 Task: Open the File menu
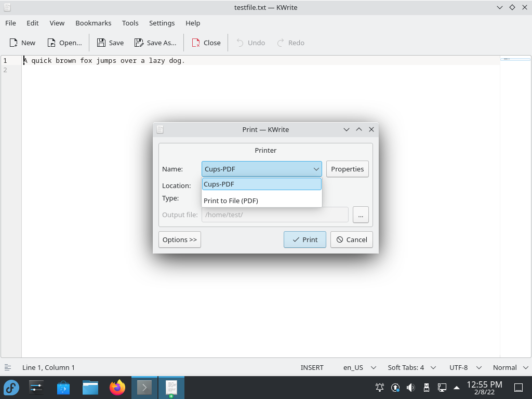click(x=10, y=23)
